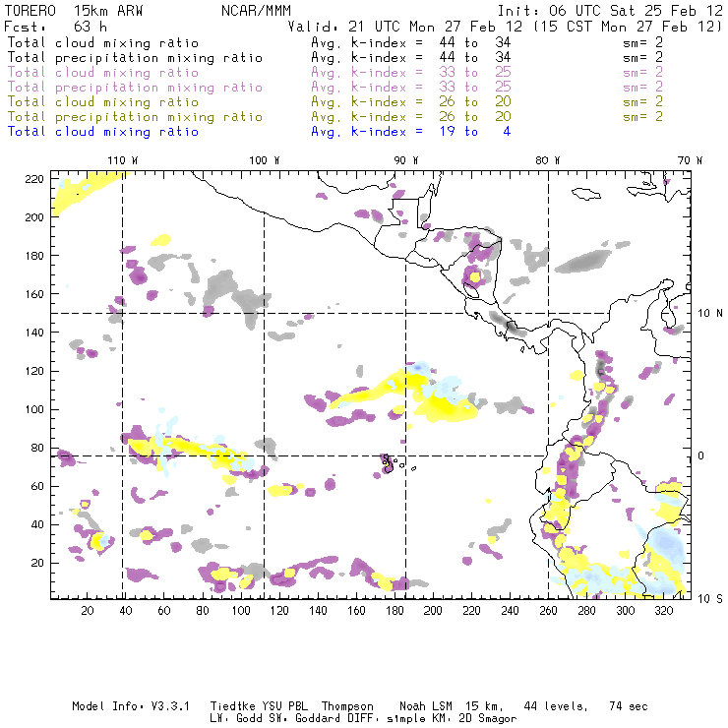Click the '70 W' longitude label
Image resolution: width=728 pixels, height=728 pixels.
coord(690,160)
